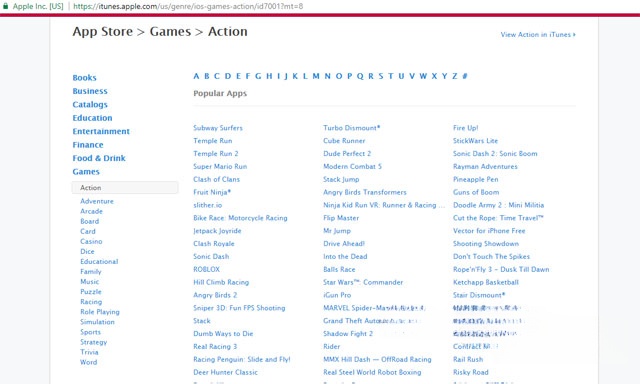The height and width of the screenshot is (384, 640).
Task: Open the Business category
Action: click(x=90, y=91)
